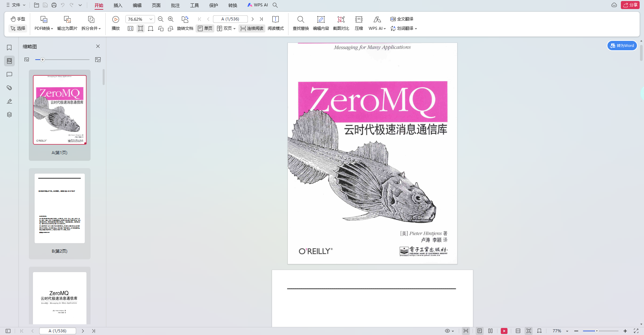Open the bookmark panel in sidebar
Viewport: 644px width, 335px height.
(x=9, y=48)
